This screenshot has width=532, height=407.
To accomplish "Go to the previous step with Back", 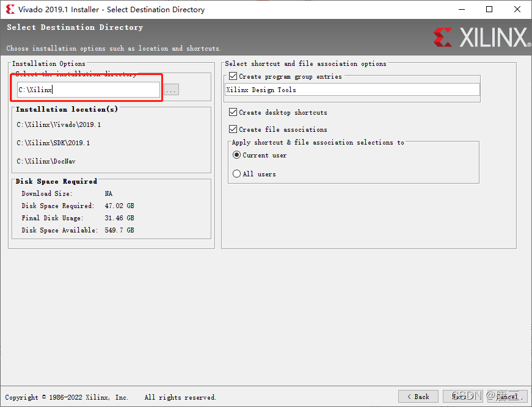I will pyautogui.click(x=418, y=397).
